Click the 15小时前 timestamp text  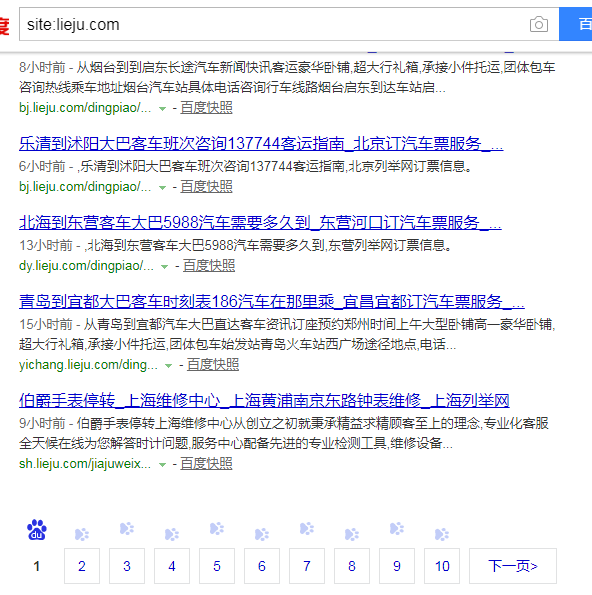pos(46,324)
